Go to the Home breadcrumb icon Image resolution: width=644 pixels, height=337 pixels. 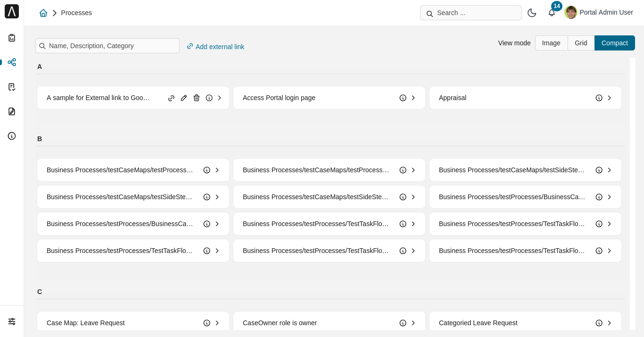click(43, 13)
